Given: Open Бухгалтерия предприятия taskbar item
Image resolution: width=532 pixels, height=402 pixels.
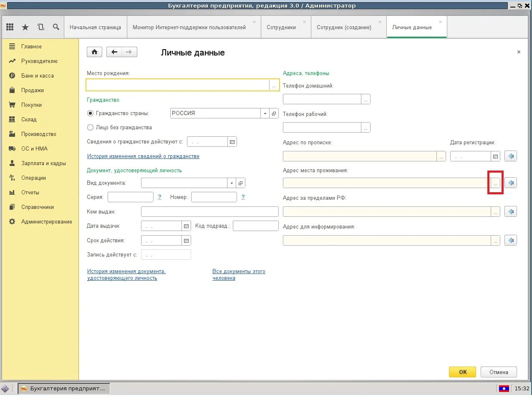Looking at the screenshot, I should 63,388.
